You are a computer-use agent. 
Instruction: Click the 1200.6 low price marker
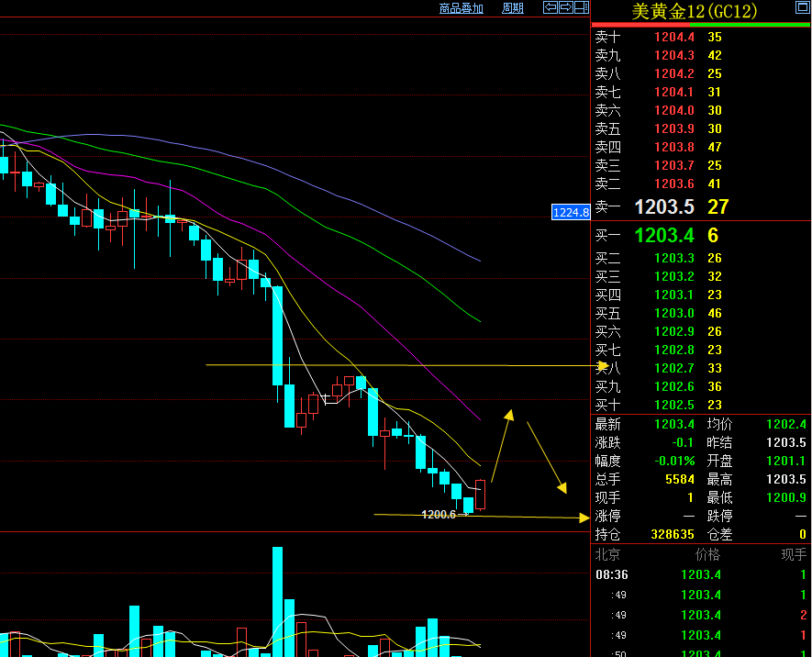coord(439,515)
